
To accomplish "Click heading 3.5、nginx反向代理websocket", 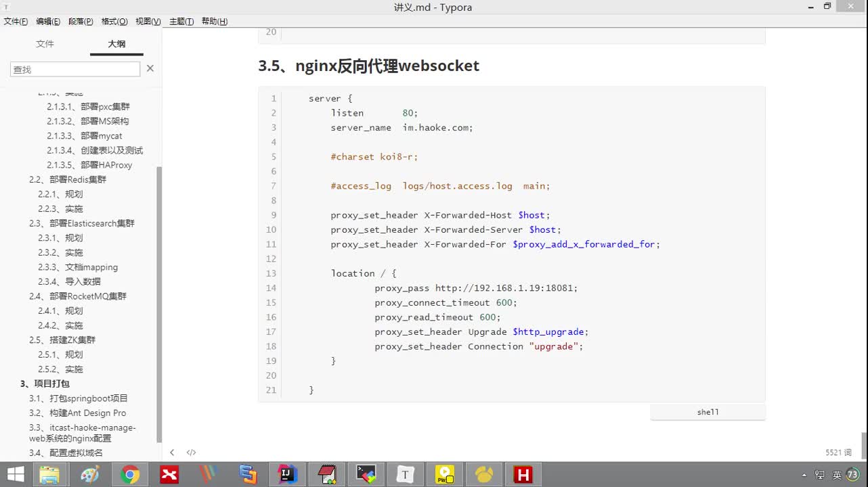I will click(x=368, y=66).
